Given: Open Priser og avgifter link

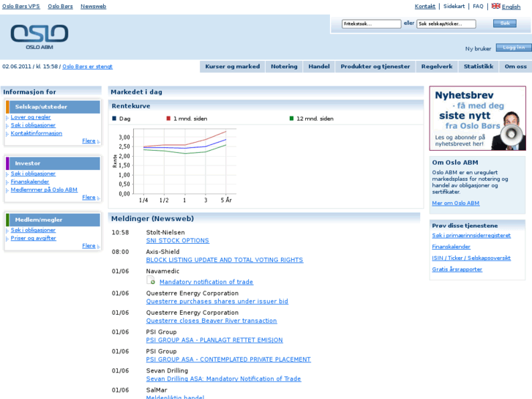Looking at the screenshot, I should pyautogui.click(x=33, y=238).
